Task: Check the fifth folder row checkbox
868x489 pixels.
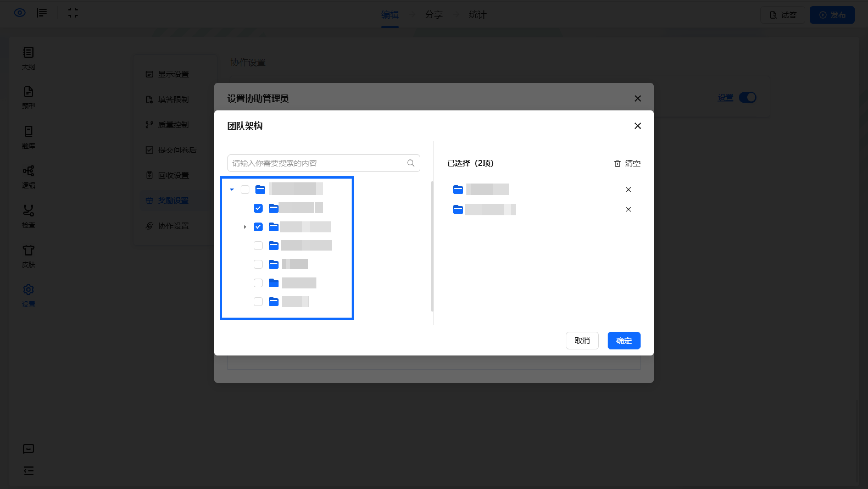Action: (x=258, y=264)
